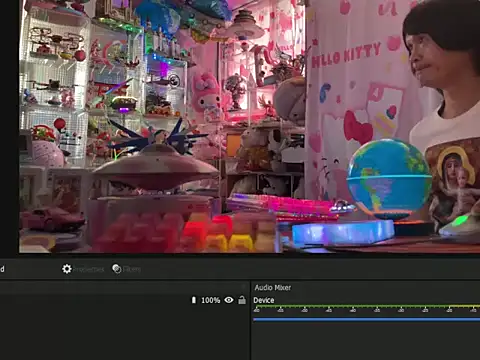Click the battery icon beside 100%
Image resolution: width=480 pixels, height=360 pixels.
(194, 300)
